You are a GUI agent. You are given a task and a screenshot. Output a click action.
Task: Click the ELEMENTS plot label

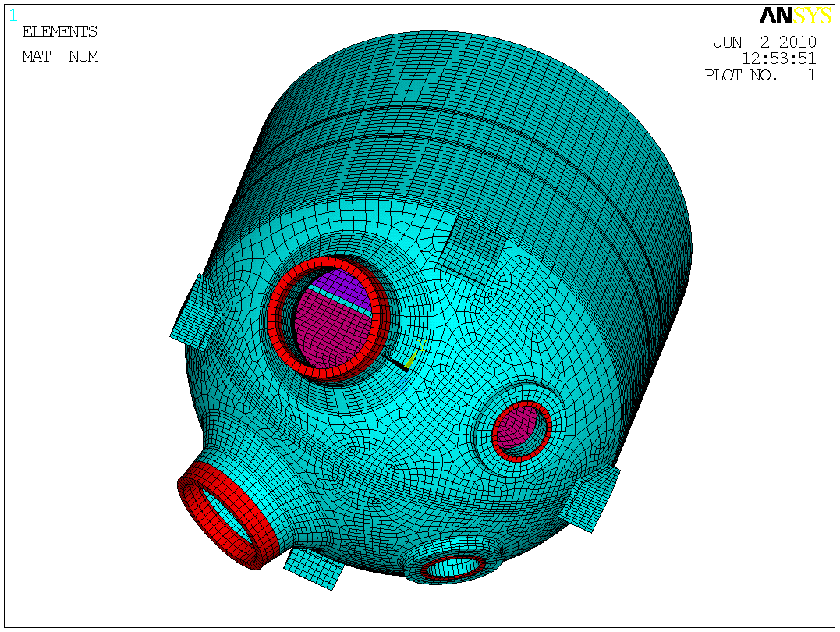59,32
